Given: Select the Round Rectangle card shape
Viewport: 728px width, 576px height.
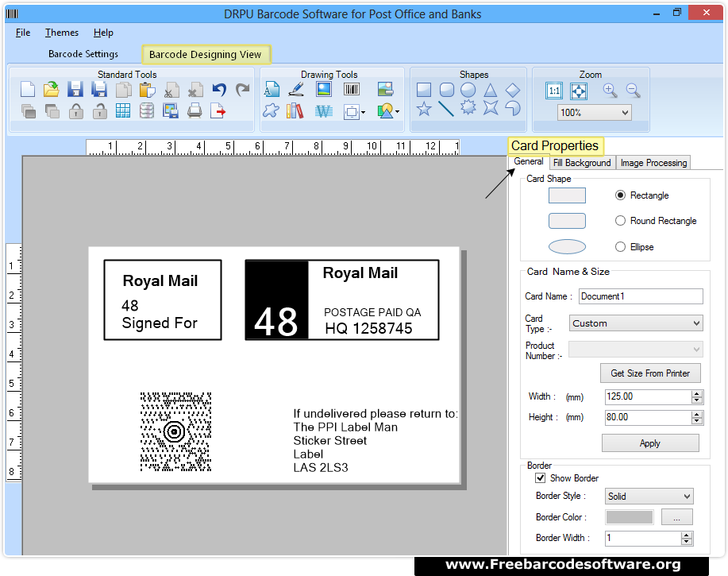Looking at the screenshot, I should point(620,221).
